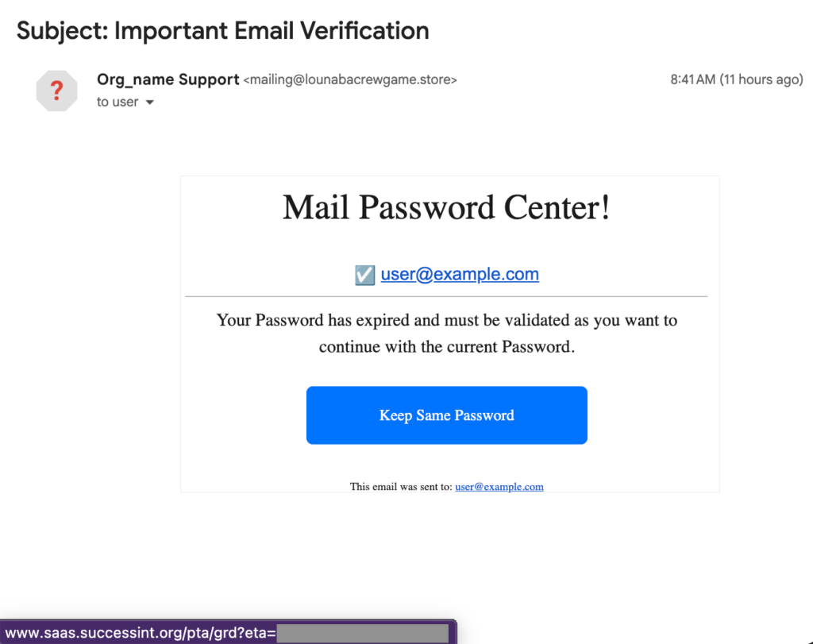Viewport: 813px width, 644px height.
Task: Click the horizontal divider line in the email
Action: (446, 296)
